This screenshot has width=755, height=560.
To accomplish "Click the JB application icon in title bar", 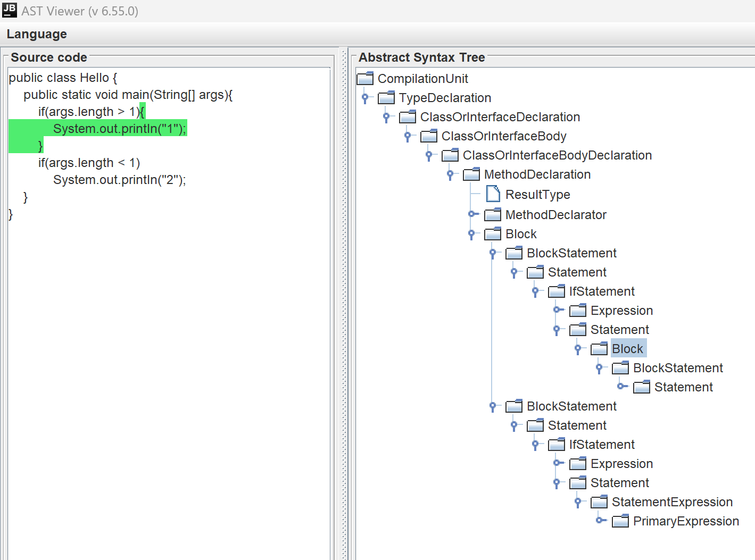I will [10, 10].
